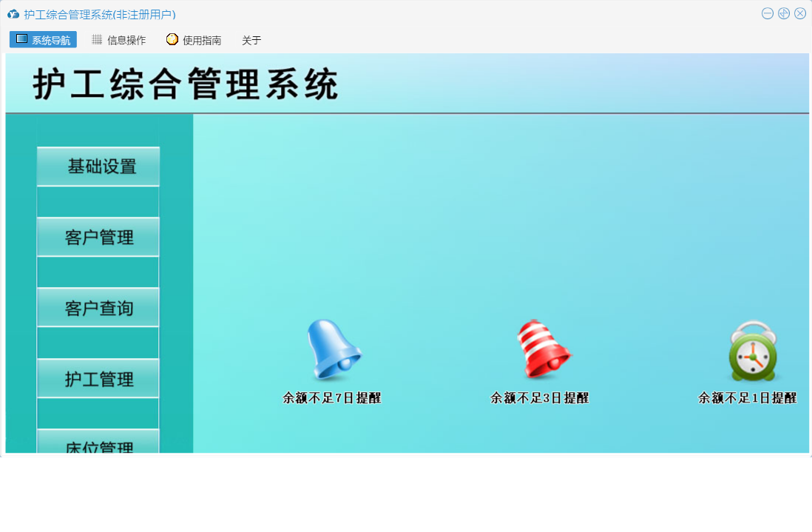The height and width of the screenshot is (532, 812).
Task: Click the grid icon for 信息操作
Action: pos(97,40)
